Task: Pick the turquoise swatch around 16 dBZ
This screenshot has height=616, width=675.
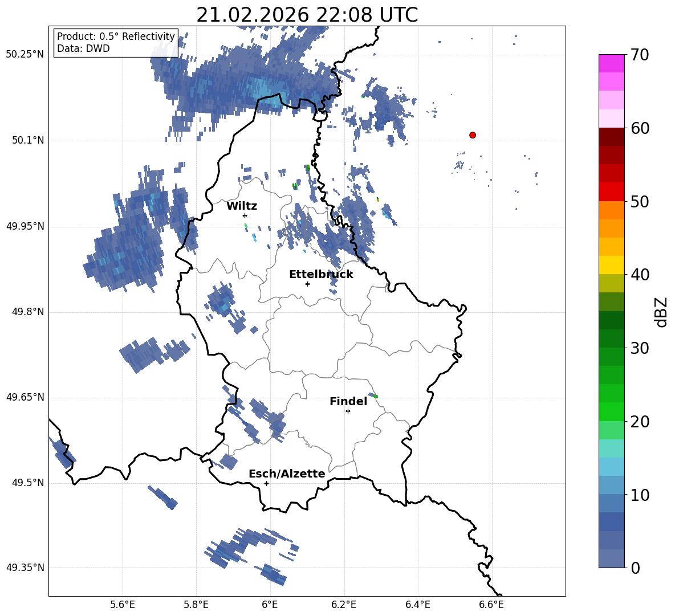Action: point(612,448)
